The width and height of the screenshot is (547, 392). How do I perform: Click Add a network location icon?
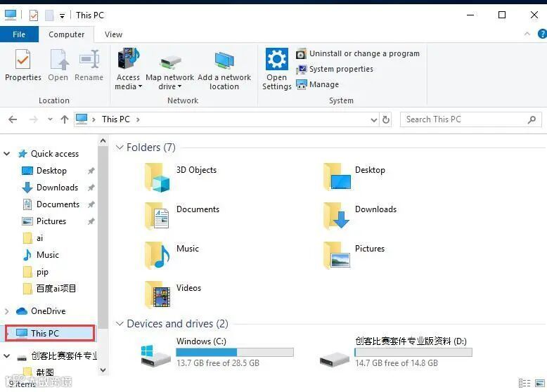click(224, 60)
